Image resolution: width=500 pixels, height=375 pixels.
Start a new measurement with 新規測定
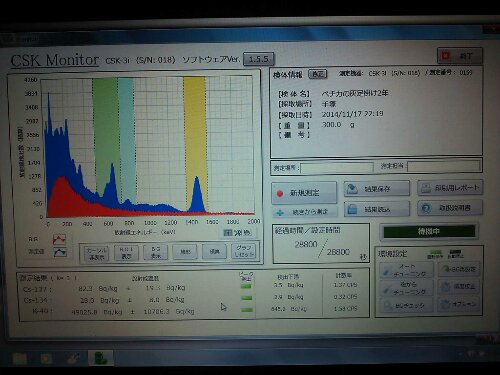pyautogui.click(x=304, y=193)
